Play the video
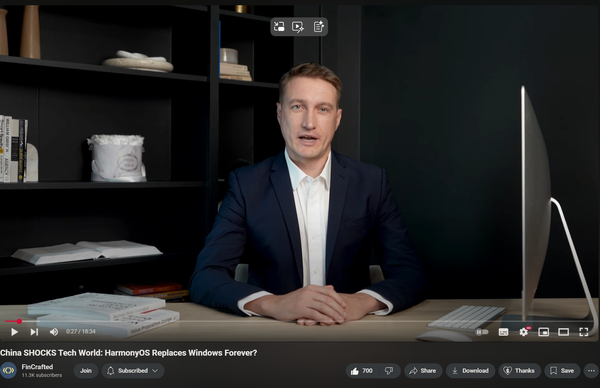 pyautogui.click(x=14, y=332)
